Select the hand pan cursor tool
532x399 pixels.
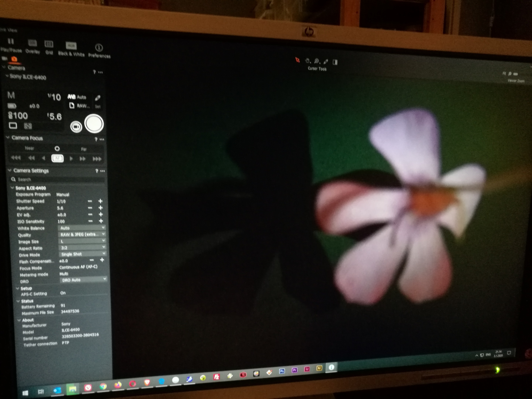click(308, 61)
